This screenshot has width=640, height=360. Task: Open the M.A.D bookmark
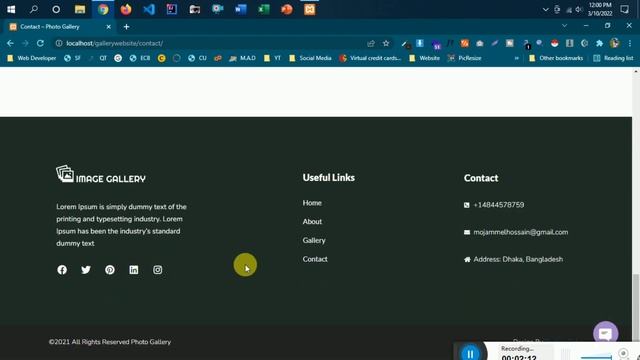point(242,58)
